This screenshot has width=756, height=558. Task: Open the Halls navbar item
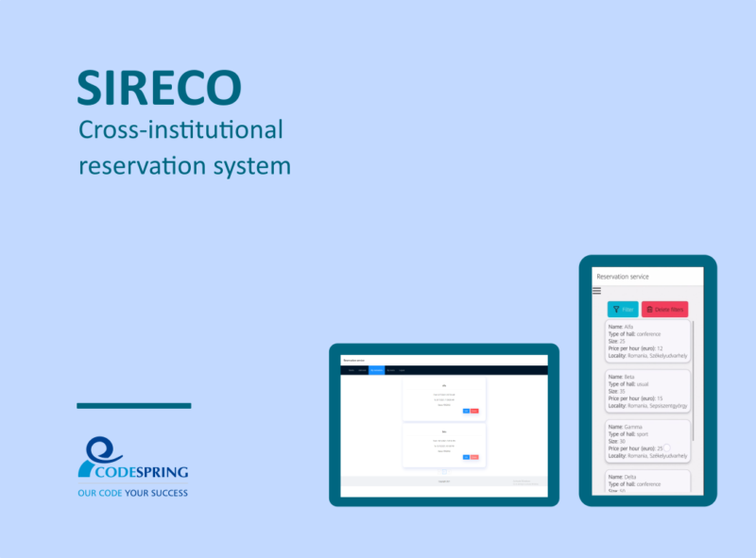point(351,370)
